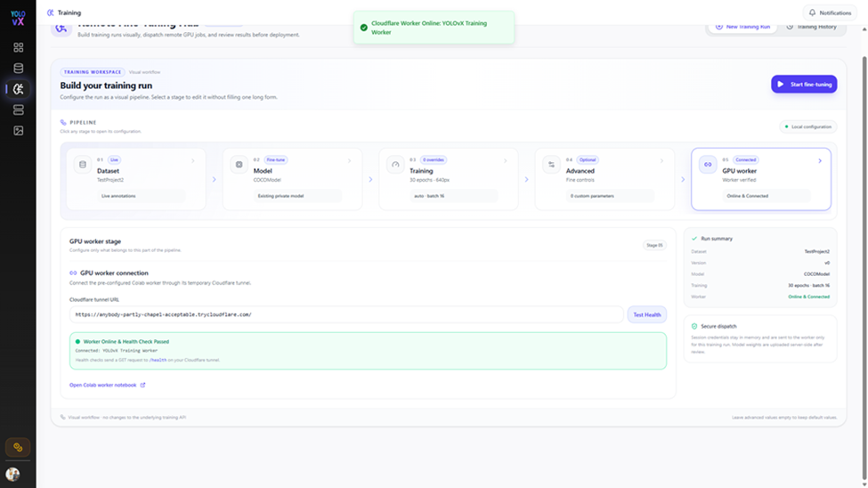Expand the GPU worker stage card chevron

(x=820, y=161)
